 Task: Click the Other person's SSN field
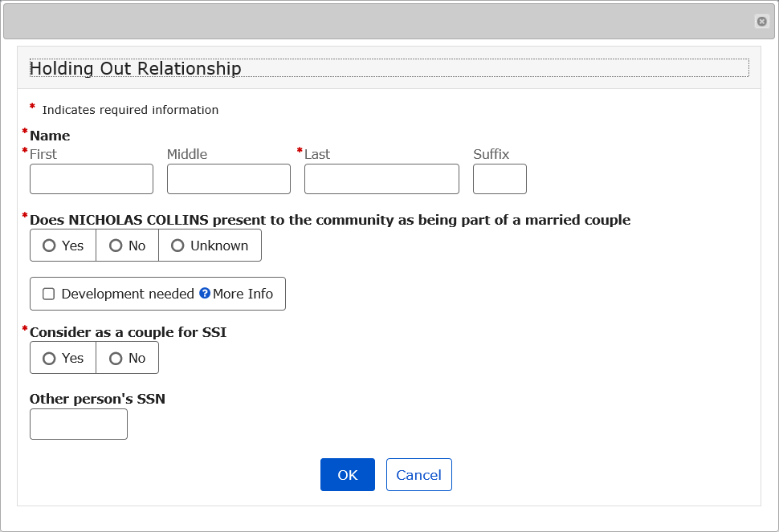79,424
